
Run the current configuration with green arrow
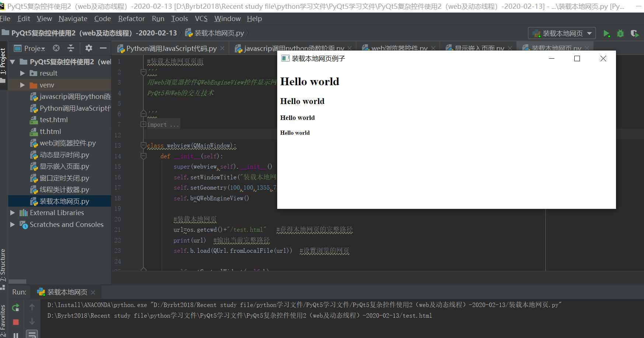coord(606,34)
